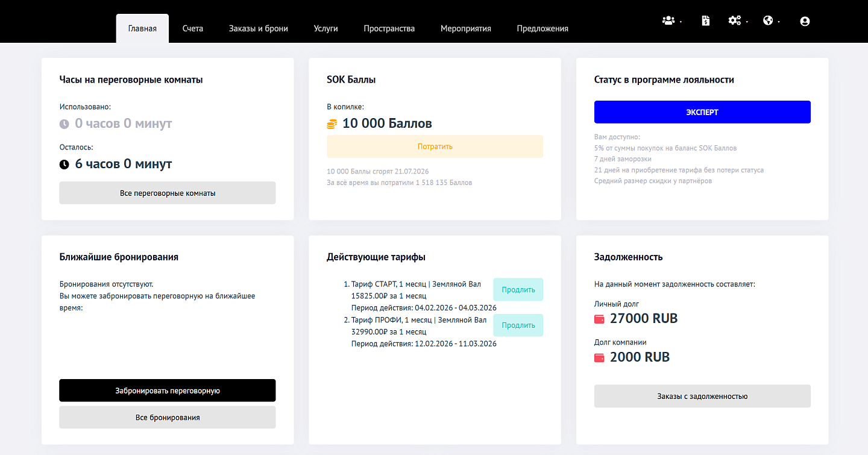This screenshot has height=455, width=868.
Task: Switch to the Счета tab
Action: (x=193, y=28)
